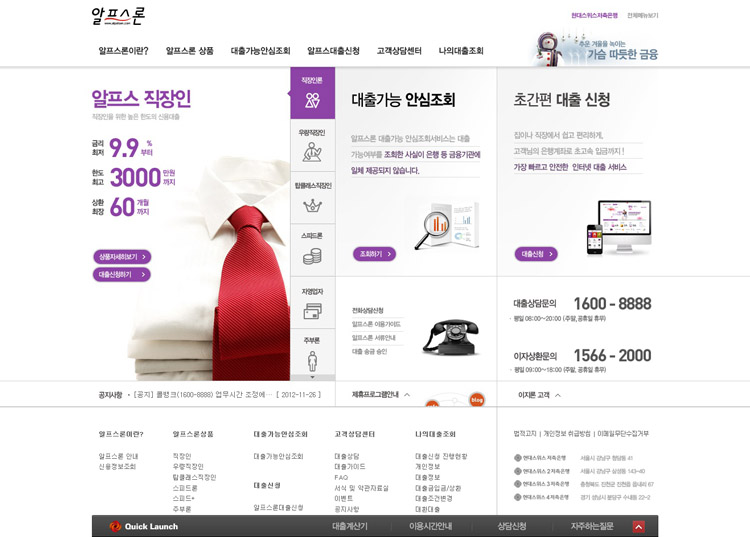
Task: Select the 직장인론 icon tab
Action: (312, 93)
